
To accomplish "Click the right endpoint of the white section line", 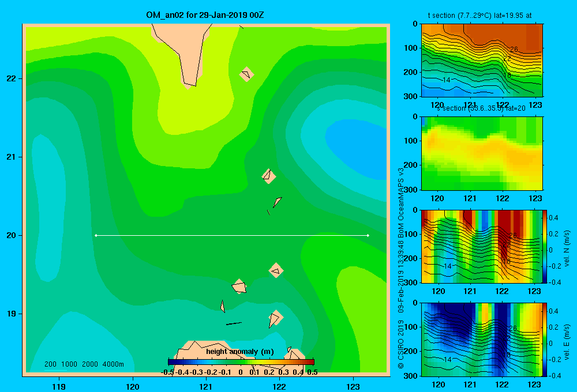I will tap(368, 235).
